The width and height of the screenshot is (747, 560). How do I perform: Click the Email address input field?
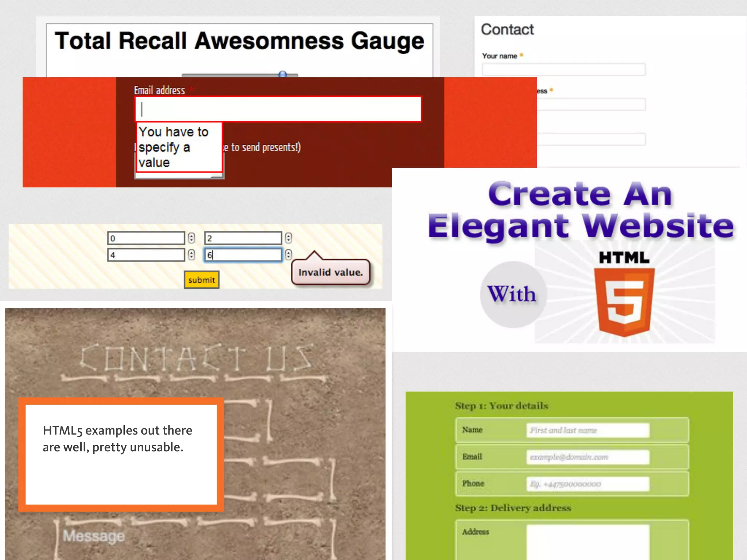278,109
